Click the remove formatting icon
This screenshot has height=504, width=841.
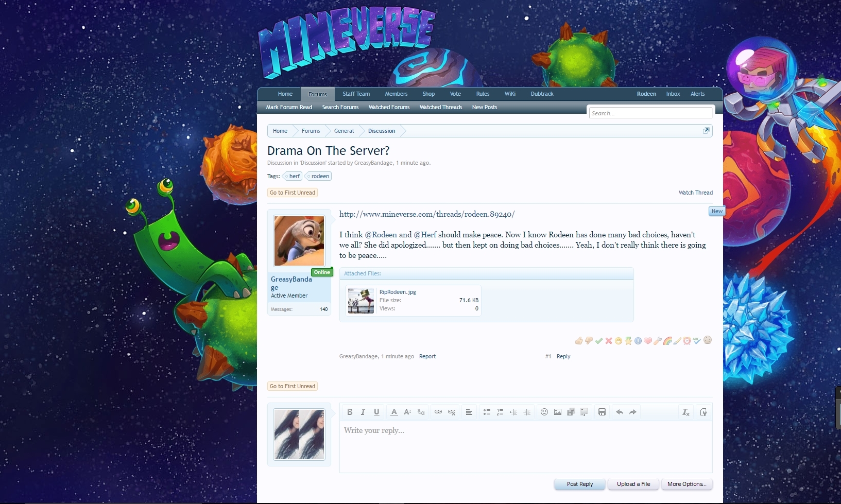[686, 412]
